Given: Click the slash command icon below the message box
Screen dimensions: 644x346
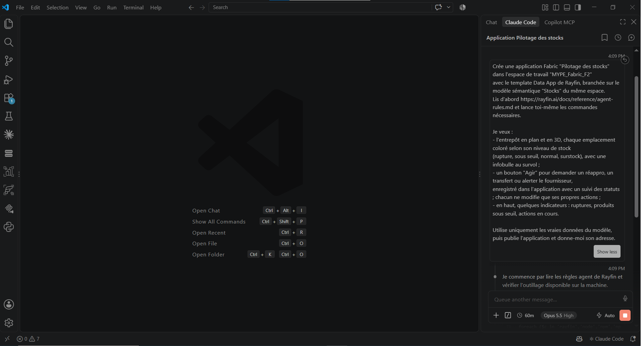Looking at the screenshot, I should tap(508, 315).
